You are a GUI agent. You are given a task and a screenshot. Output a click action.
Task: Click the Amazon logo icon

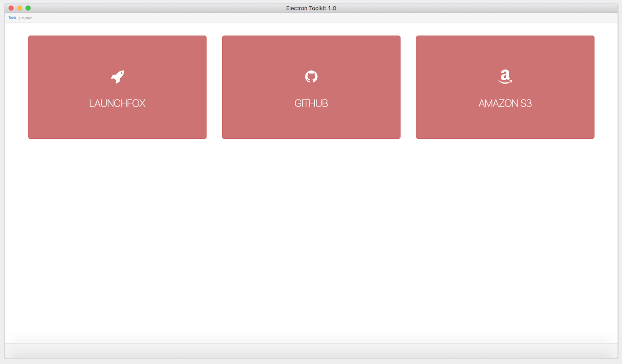[505, 77]
